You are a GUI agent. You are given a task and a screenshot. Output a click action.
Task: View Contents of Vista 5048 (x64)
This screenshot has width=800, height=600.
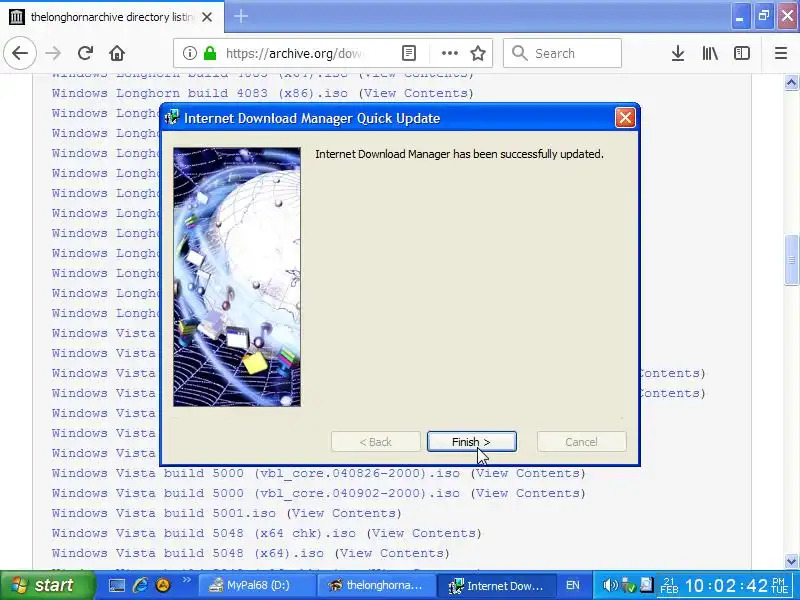[x=392, y=553]
